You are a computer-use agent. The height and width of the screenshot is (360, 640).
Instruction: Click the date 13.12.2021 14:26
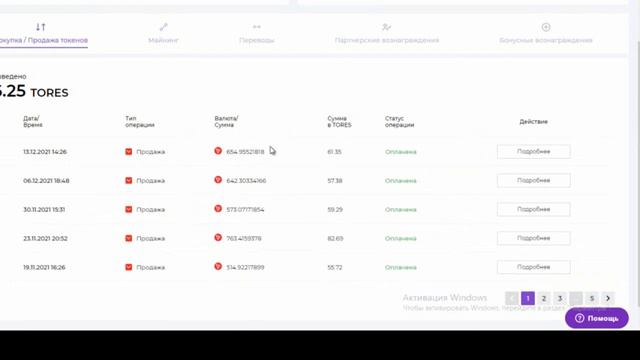click(x=45, y=152)
